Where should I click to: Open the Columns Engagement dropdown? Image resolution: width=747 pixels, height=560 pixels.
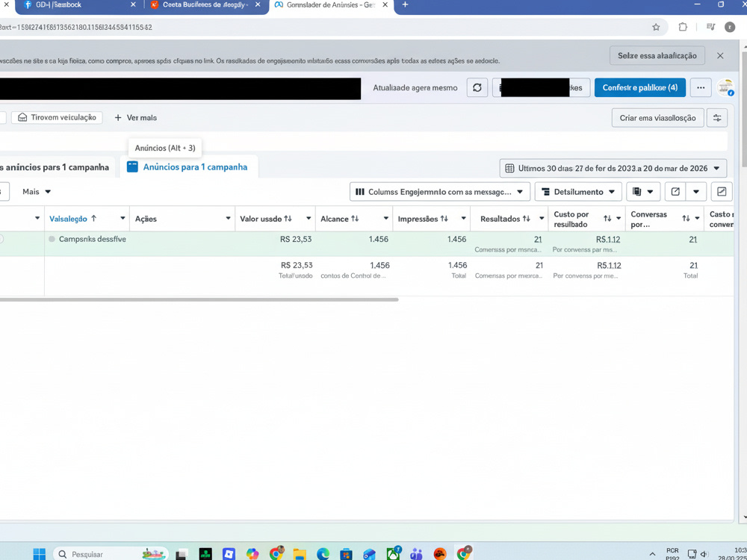point(440,192)
